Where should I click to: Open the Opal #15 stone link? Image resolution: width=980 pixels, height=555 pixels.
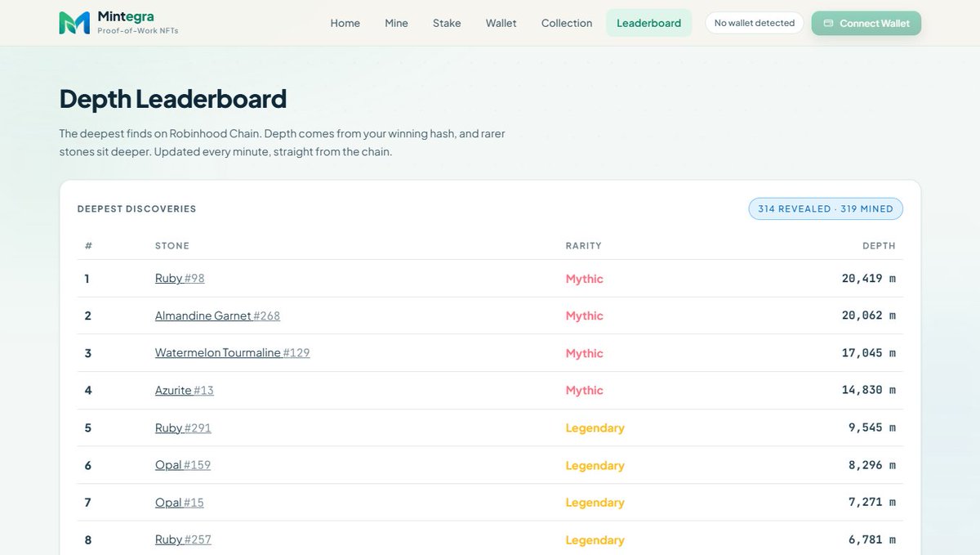[x=180, y=503]
